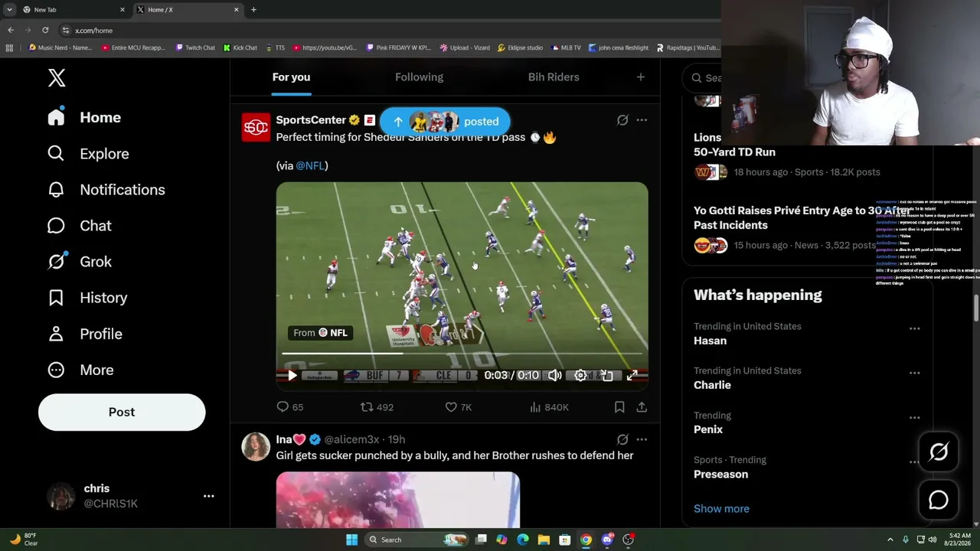Open options for the Hasan trend
980x551 pixels.
[x=914, y=328]
